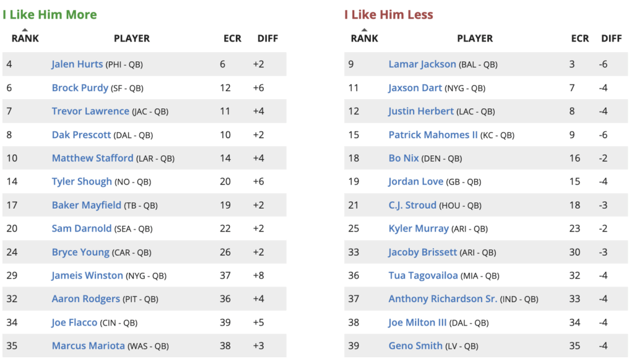Open Lamar Jackson's player page
This screenshot has width=634, height=364.
[x=422, y=64]
